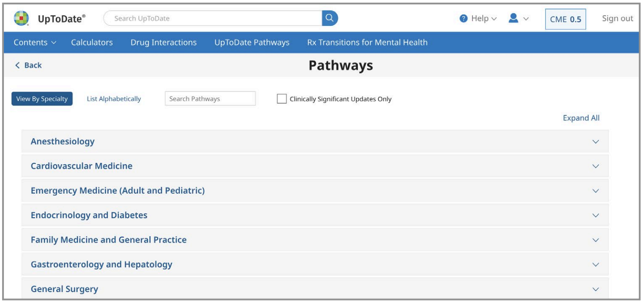
Task: Expand Endocrinology and Diabetes section
Action: [x=89, y=215]
